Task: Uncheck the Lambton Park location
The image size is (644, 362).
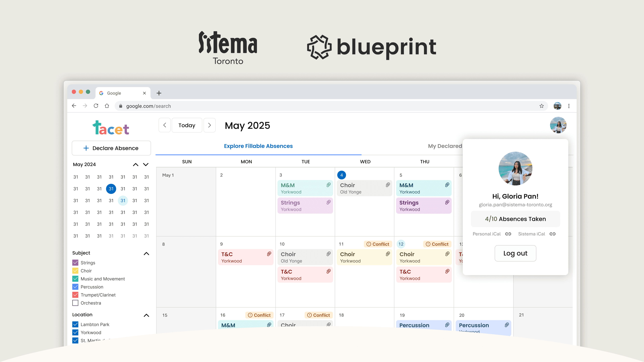Action: [x=75, y=324]
